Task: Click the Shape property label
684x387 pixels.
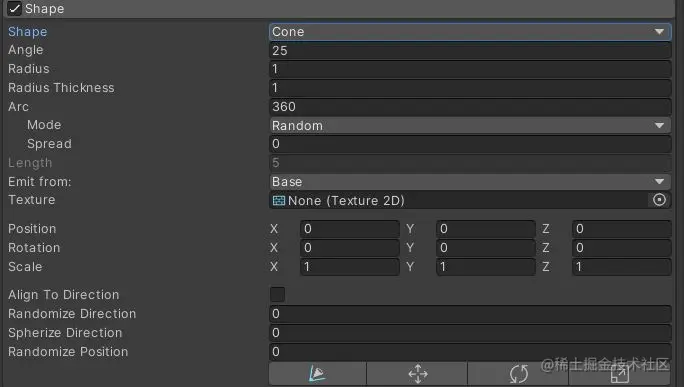Action: click(27, 32)
